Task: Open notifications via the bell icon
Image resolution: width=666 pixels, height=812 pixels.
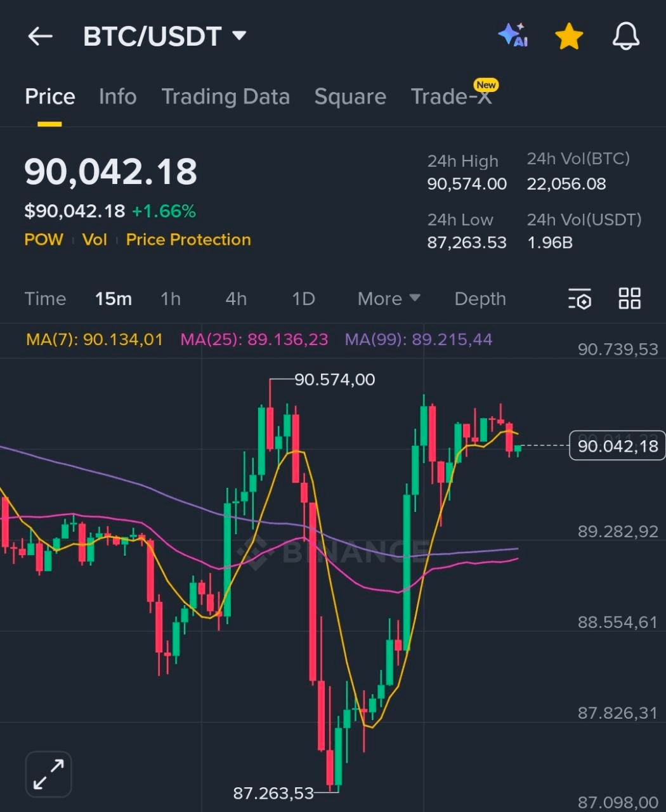Action: 625,36
